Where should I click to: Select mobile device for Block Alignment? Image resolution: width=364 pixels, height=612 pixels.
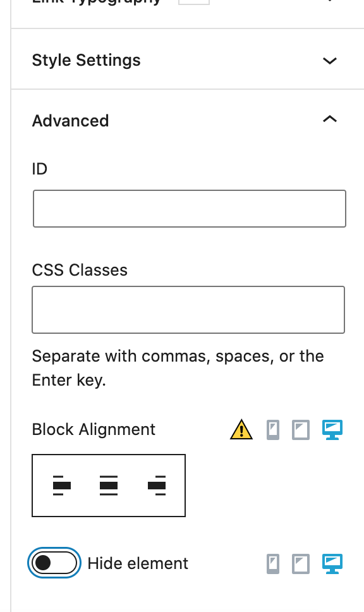coord(273,430)
